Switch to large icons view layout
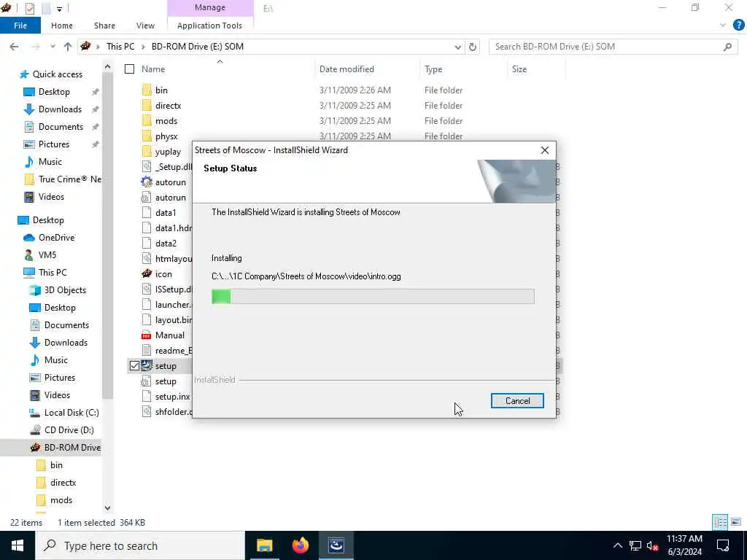Screen dimensions: 747x560 [736, 522]
